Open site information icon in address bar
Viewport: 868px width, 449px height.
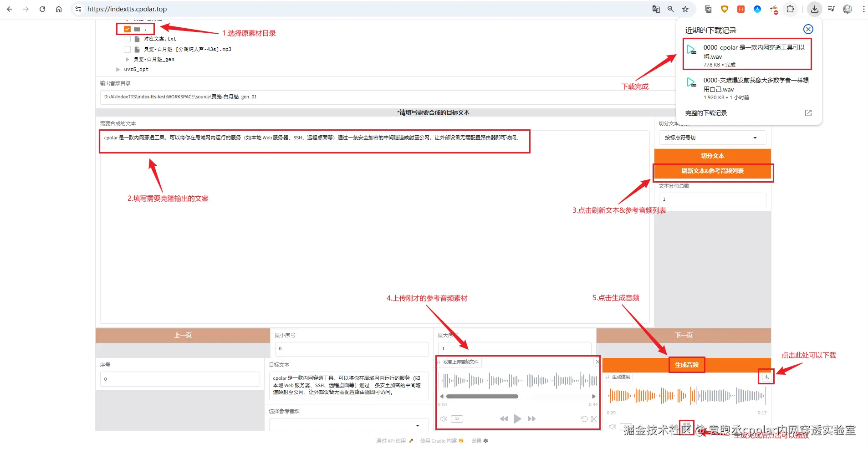coord(78,9)
